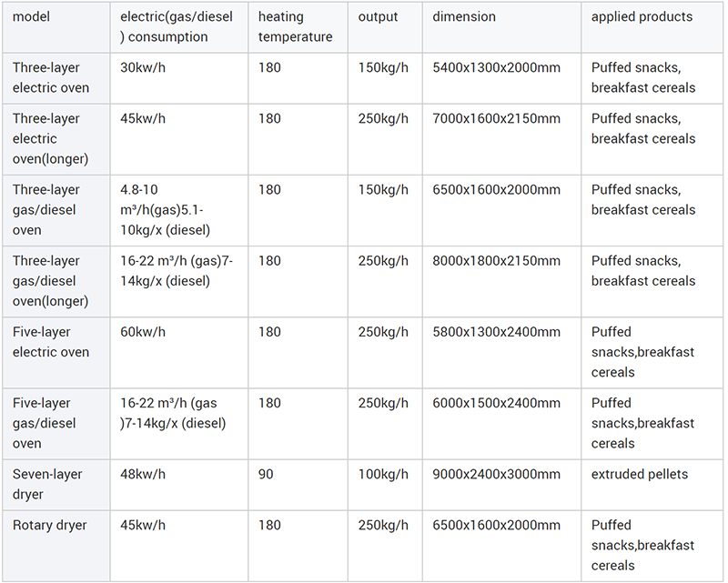Select the 'Three-layer gas/diesel oven(longer)' model cell

click(56, 281)
